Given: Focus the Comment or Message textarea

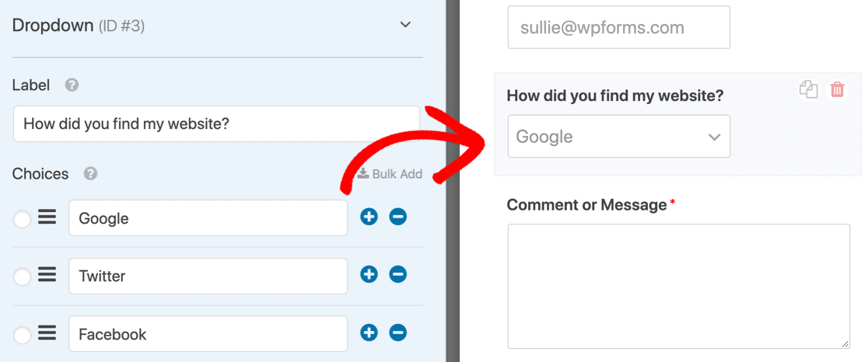Looking at the screenshot, I should pos(679,287).
